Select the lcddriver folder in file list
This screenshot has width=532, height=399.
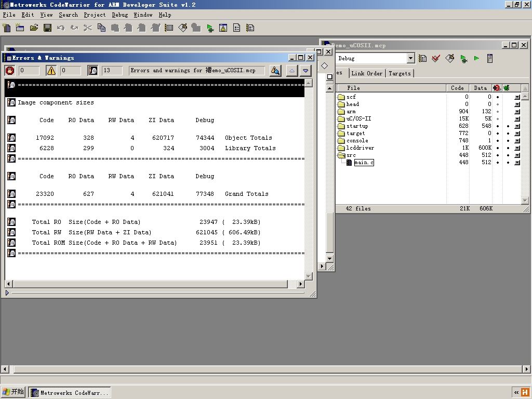pyautogui.click(x=360, y=148)
